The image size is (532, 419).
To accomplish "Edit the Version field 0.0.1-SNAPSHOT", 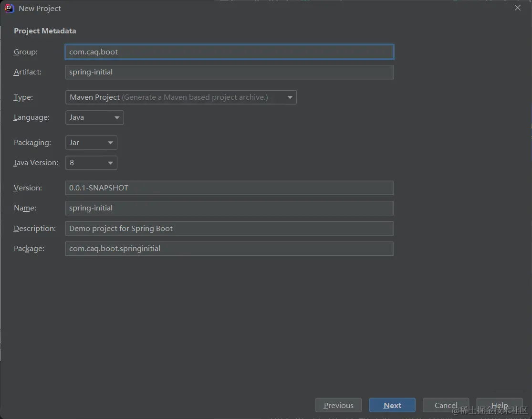I will [229, 188].
